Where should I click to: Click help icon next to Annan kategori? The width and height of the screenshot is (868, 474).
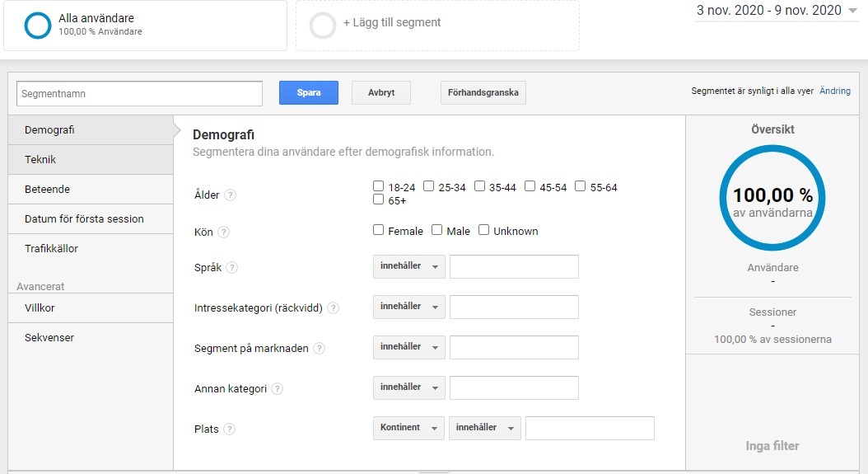[278, 389]
